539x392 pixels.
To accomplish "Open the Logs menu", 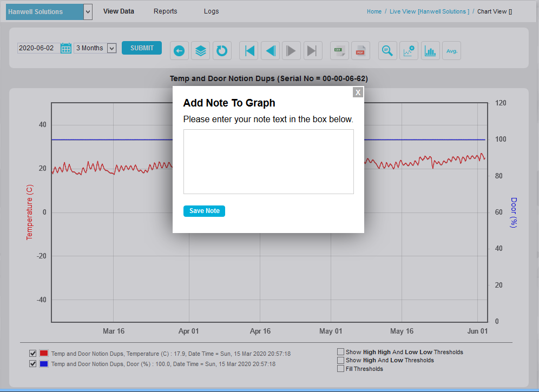I will [x=211, y=11].
